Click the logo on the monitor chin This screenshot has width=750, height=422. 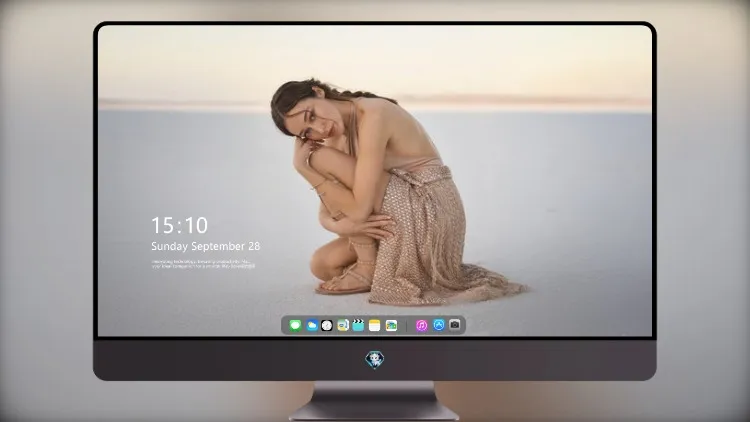tap(375, 359)
